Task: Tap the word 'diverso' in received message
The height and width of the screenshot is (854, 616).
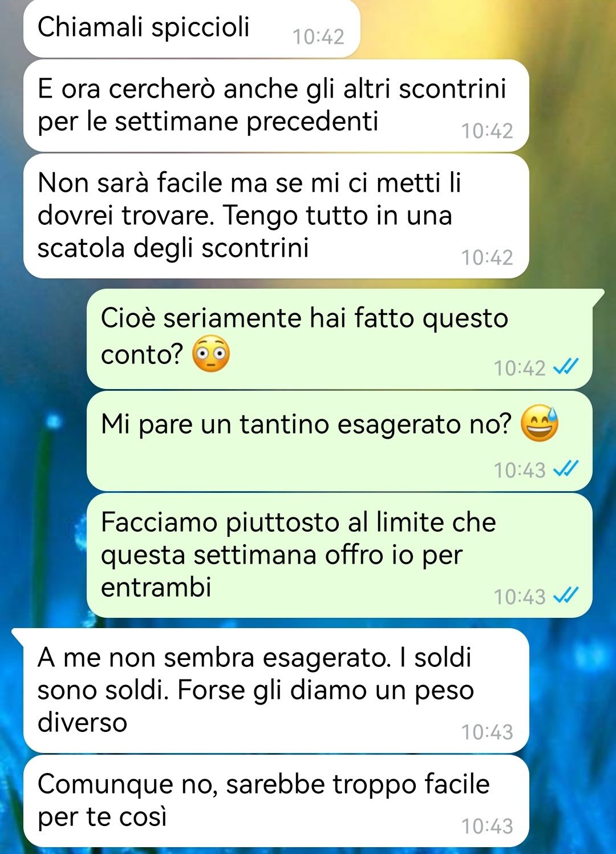Action: pos(83,722)
